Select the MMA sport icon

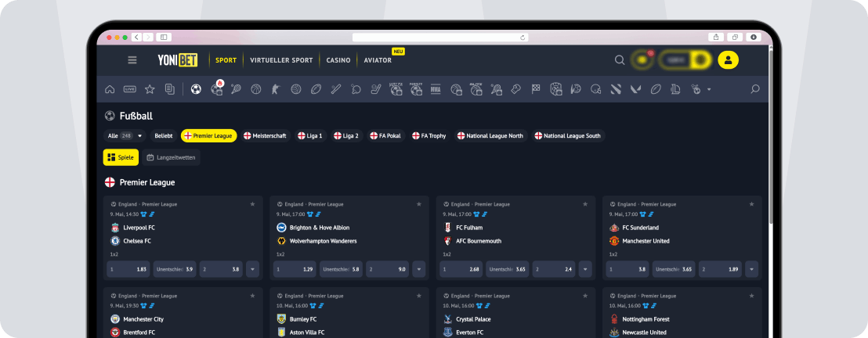pyautogui.click(x=436, y=89)
